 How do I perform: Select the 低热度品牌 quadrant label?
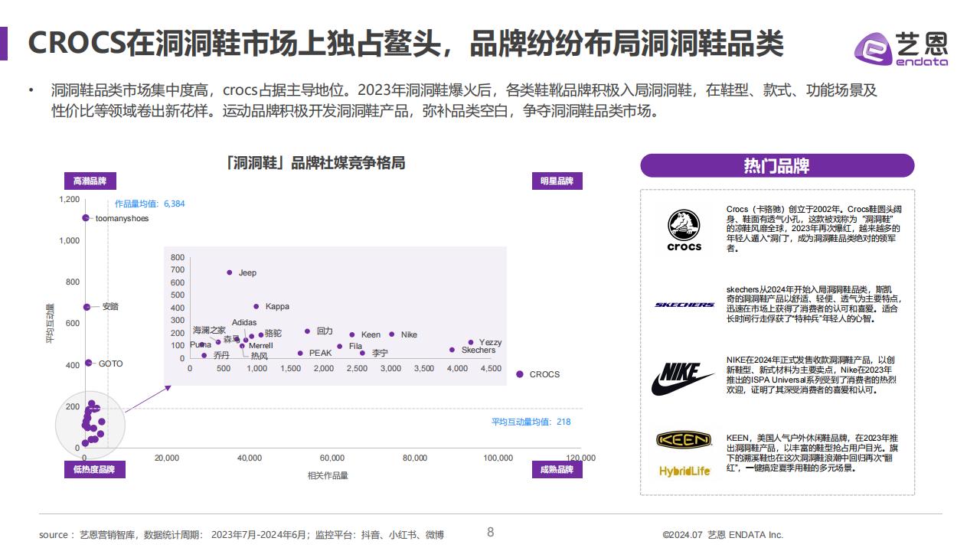point(94,470)
